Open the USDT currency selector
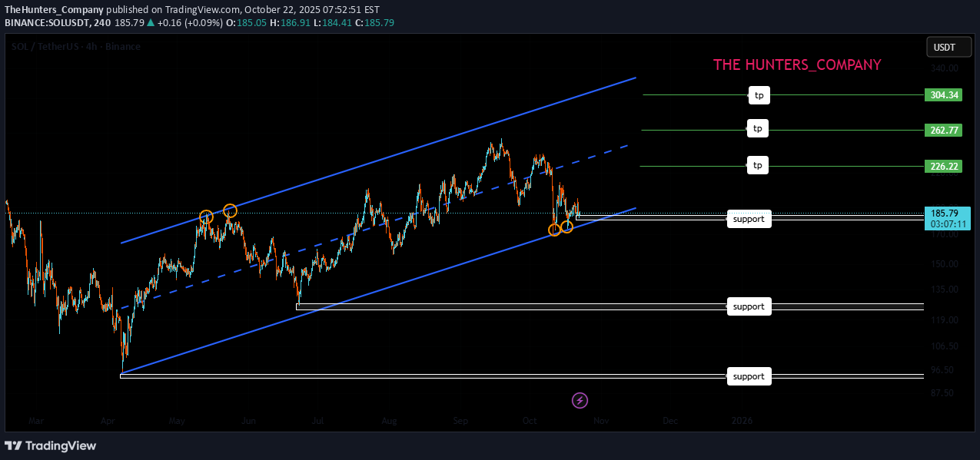The width and height of the screenshot is (980, 460). pos(944,48)
